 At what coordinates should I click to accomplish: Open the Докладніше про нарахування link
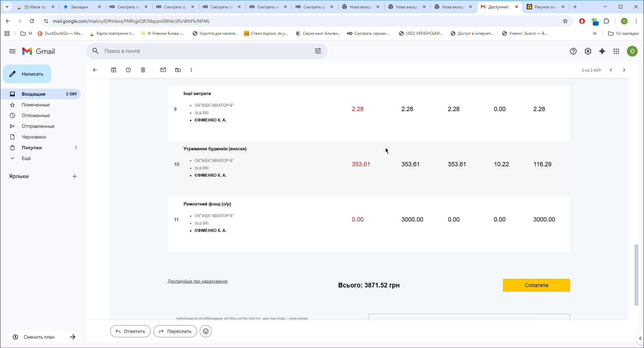pos(197,281)
